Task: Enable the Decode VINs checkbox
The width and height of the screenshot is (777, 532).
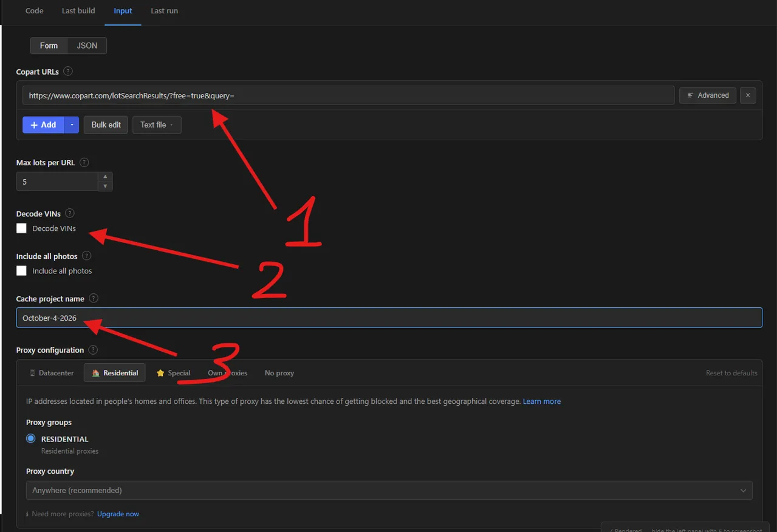Action: point(22,228)
